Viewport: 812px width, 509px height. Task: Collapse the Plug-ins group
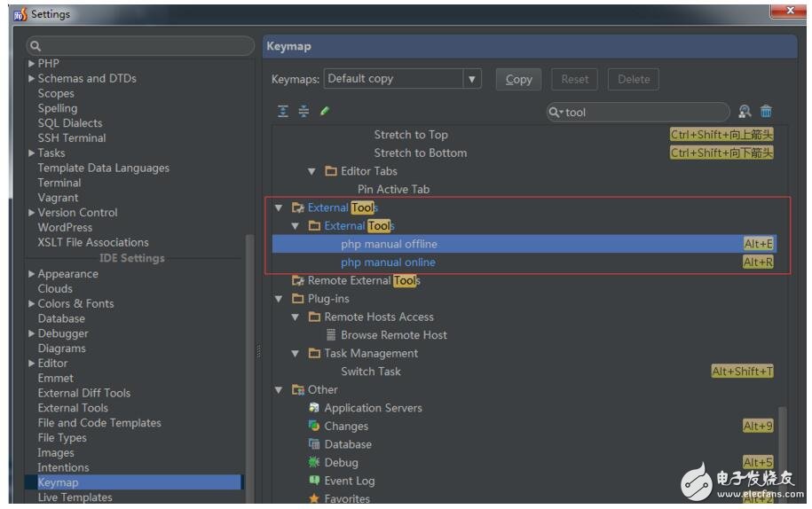(x=280, y=299)
